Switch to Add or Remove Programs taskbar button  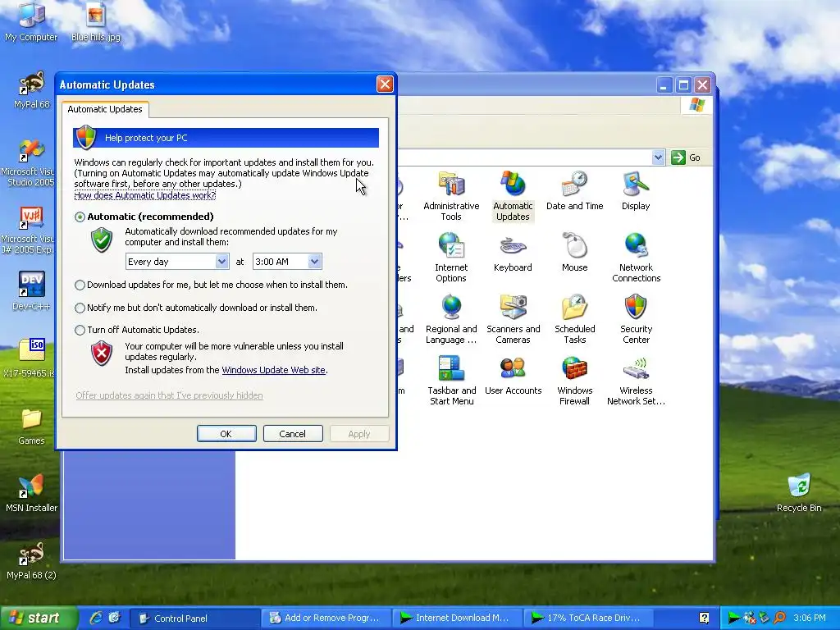[326, 619]
